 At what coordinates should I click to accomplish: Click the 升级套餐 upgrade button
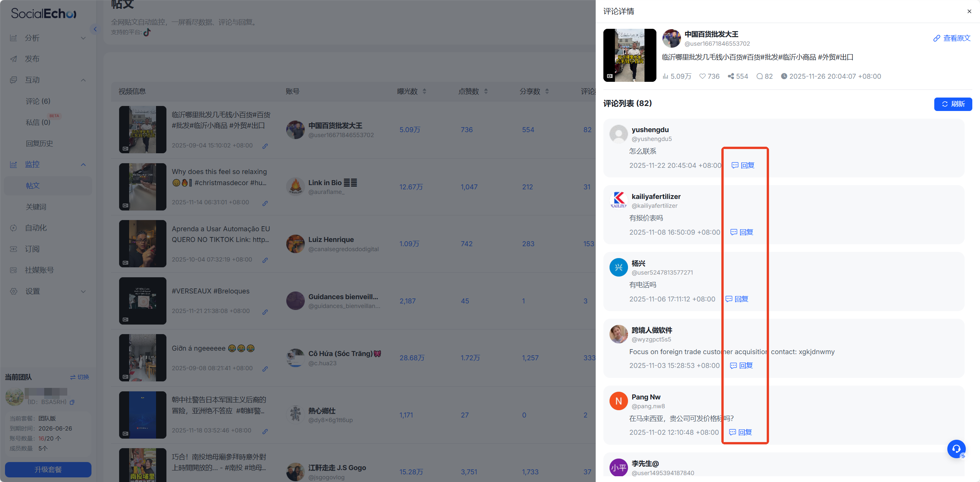(48, 469)
